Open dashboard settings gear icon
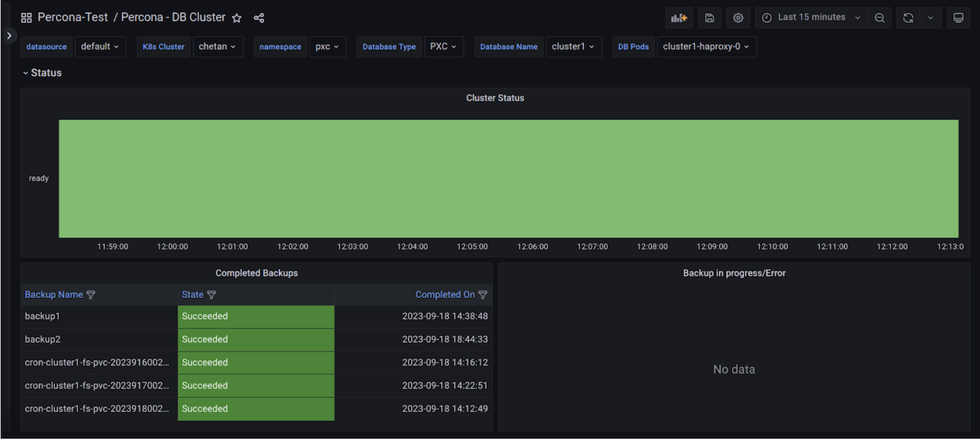Screen dimensions: 980x439 (x=738, y=18)
